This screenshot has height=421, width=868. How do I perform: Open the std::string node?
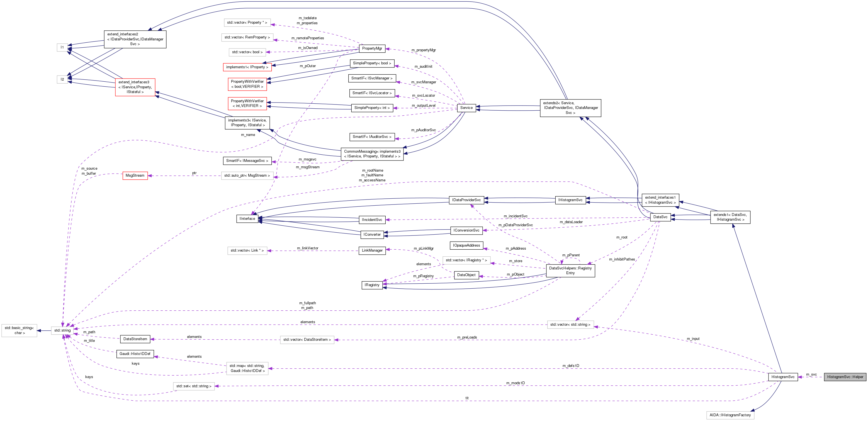pyautogui.click(x=63, y=330)
